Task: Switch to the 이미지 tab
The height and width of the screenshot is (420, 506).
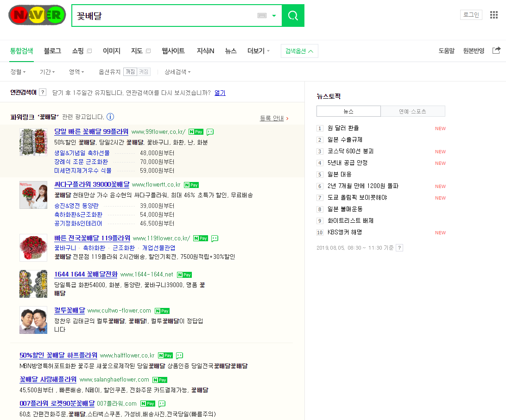Action: coord(112,50)
